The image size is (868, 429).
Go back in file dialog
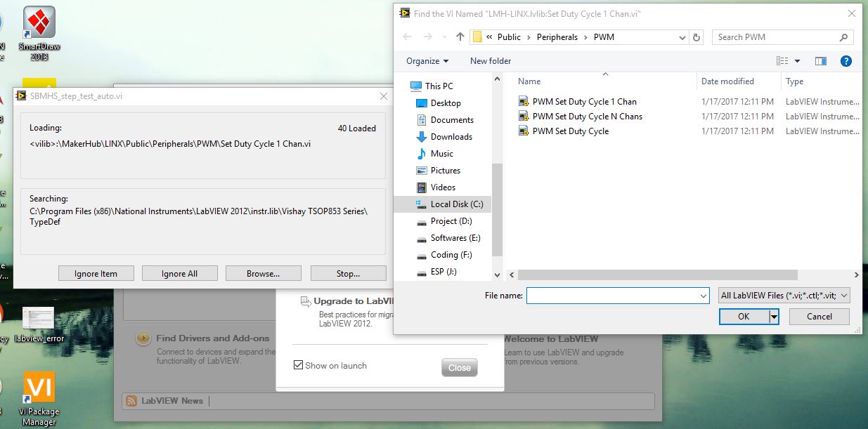[x=407, y=37]
